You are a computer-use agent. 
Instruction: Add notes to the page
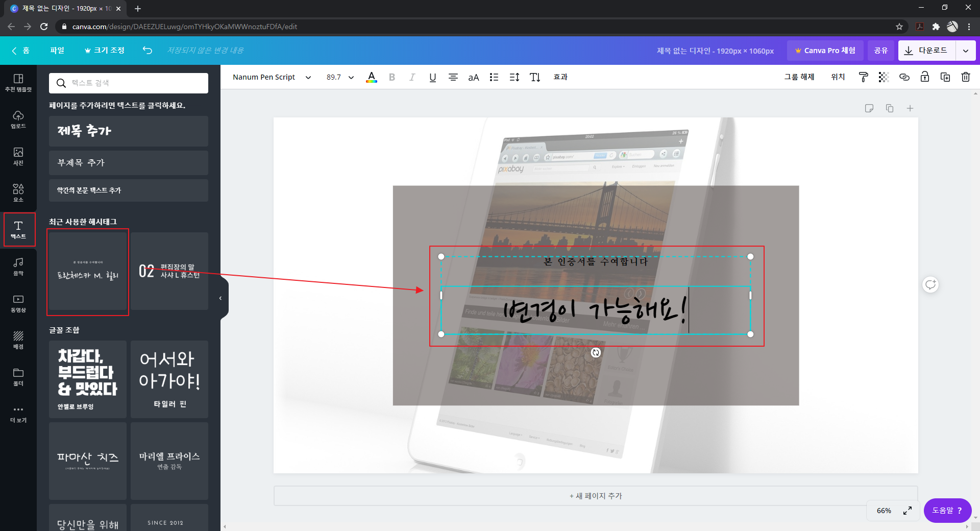[869, 108]
